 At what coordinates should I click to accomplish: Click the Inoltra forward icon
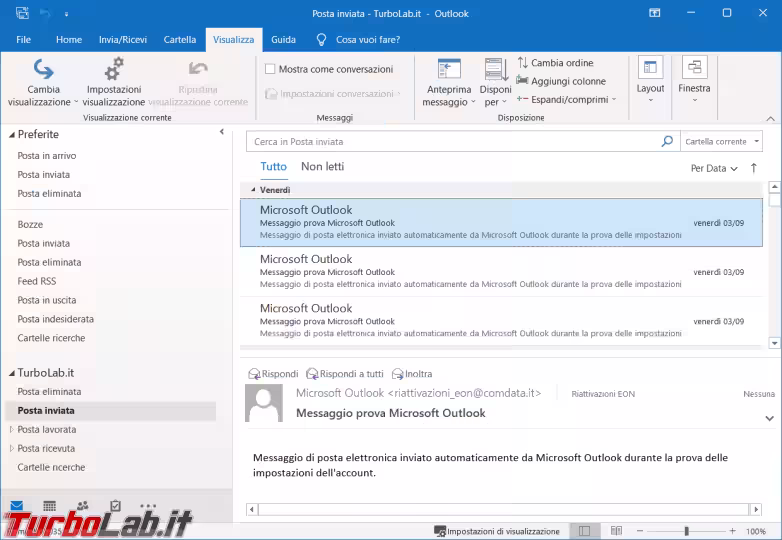pos(397,374)
